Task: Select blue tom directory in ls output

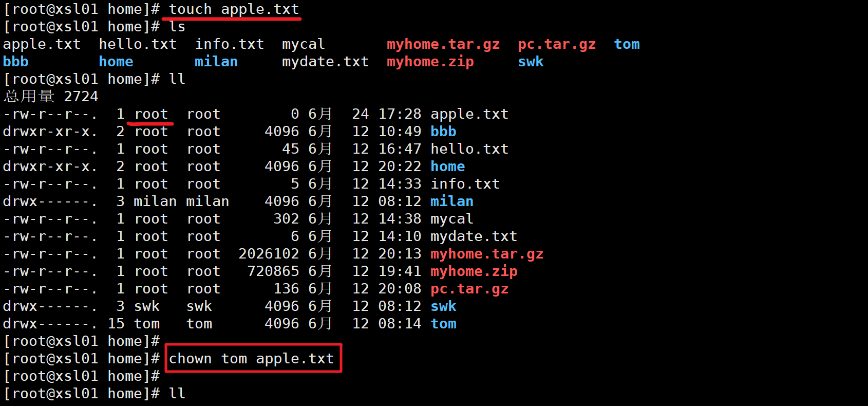Action: tap(627, 44)
